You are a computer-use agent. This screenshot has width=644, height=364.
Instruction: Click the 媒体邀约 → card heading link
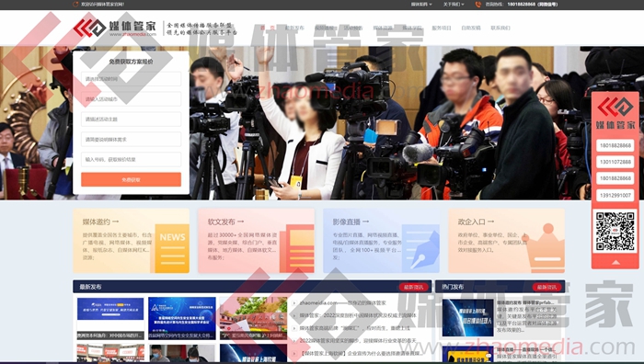click(100, 222)
